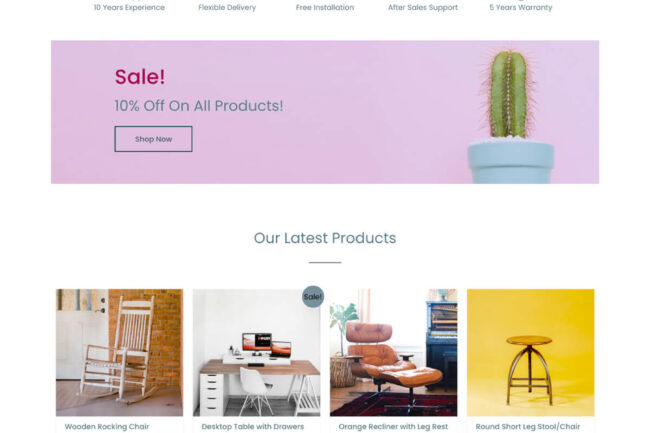Click the cactus image in the banner
The image size is (650, 433).
(511, 116)
